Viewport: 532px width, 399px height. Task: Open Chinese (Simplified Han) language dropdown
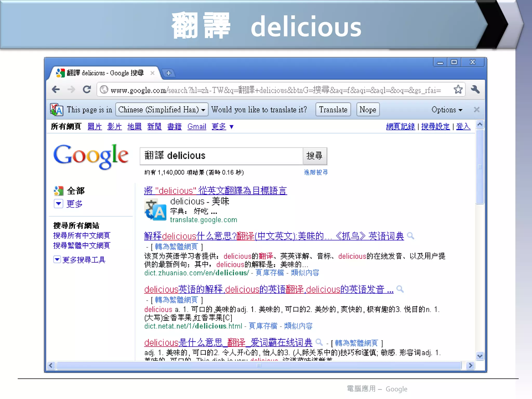(x=162, y=110)
